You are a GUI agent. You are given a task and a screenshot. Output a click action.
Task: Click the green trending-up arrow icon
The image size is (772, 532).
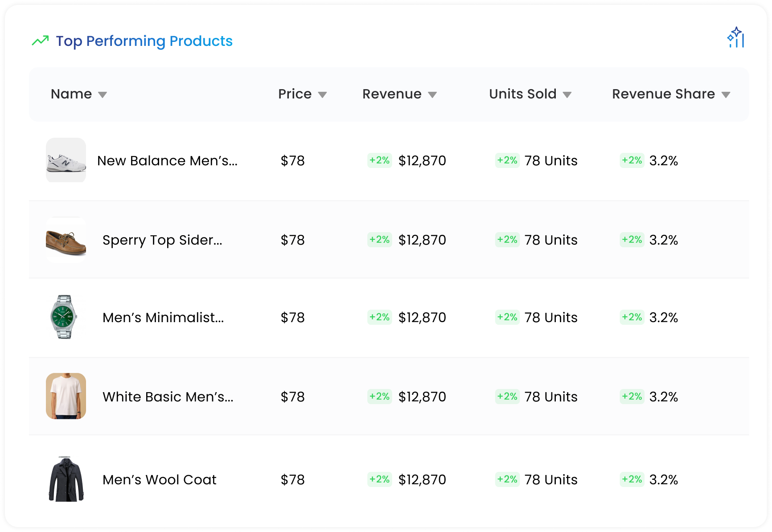tap(40, 41)
